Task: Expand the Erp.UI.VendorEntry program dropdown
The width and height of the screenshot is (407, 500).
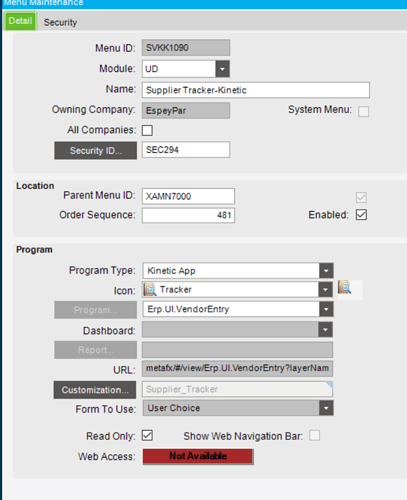Action: (x=326, y=309)
